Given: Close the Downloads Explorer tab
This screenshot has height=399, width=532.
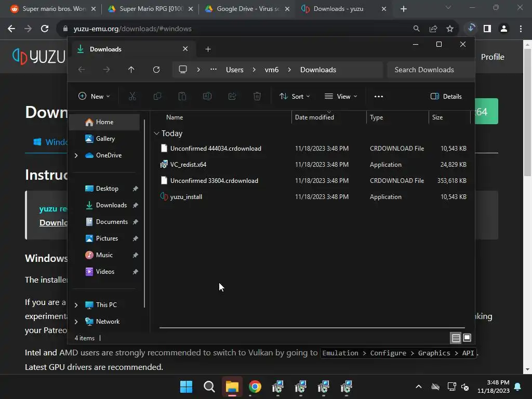Looking at the screenshot, I should pos(185,49).
